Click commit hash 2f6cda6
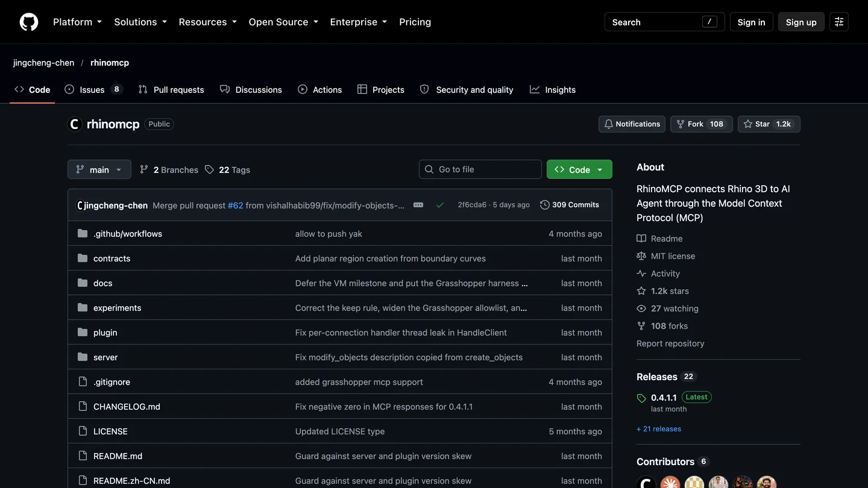The height and width of the screenshot is (488, 868). (472, 205)
